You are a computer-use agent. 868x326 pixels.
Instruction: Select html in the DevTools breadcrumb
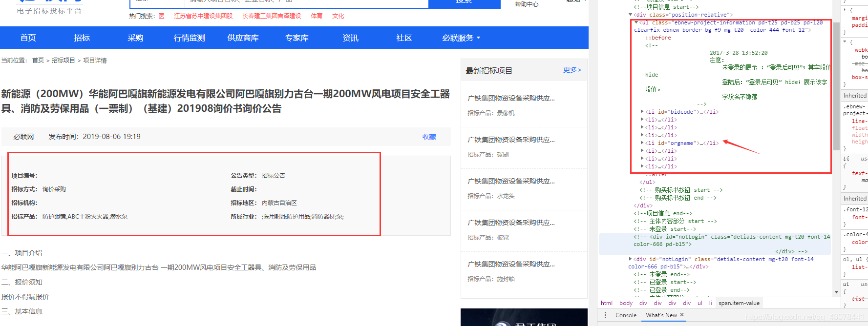click(607, 303)
